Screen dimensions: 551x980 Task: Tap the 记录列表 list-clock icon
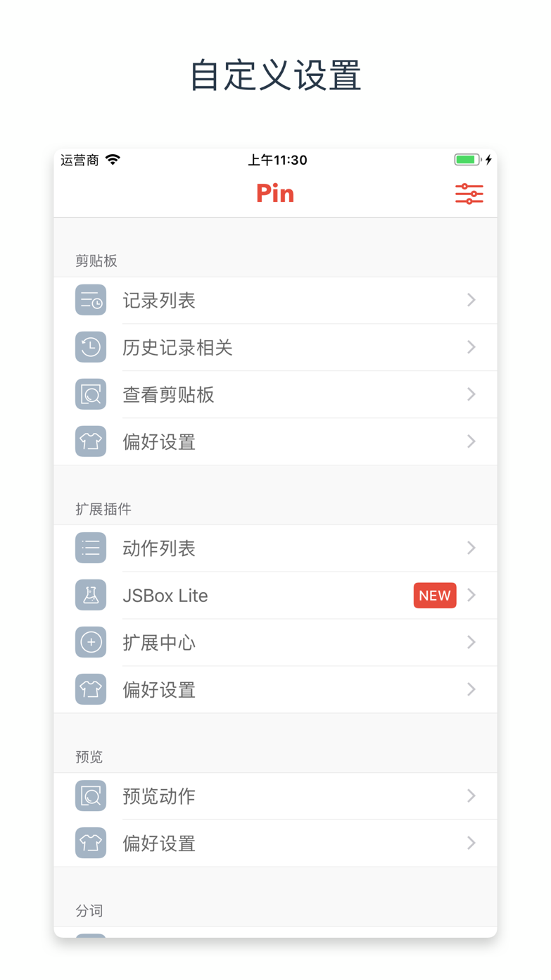pyautogui.click(x=91, y=301)
